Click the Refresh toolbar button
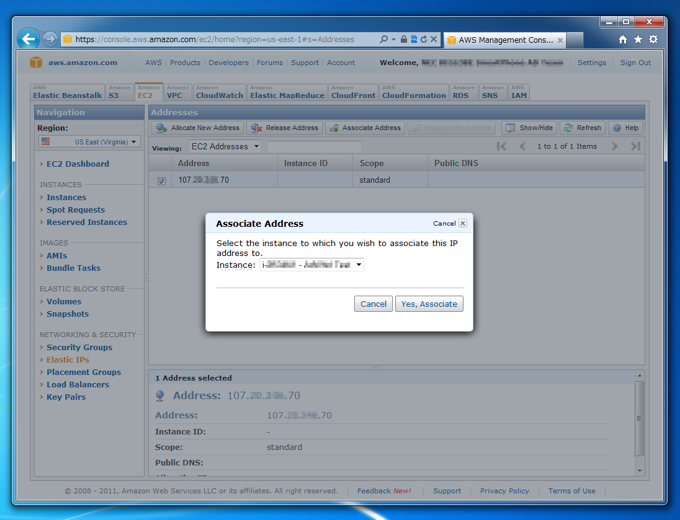This screenshot has width=680, height=520. [x=582, y=128]
